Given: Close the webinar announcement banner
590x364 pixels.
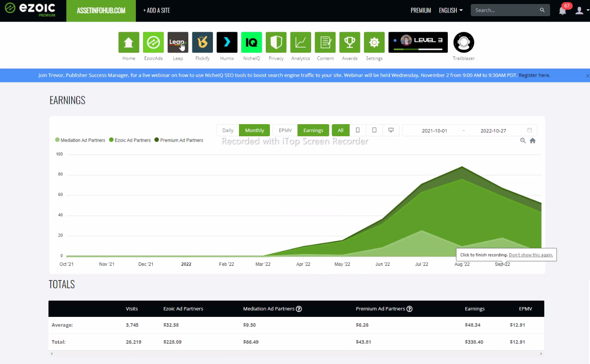Looking at the screenshot, I should 587,76.
